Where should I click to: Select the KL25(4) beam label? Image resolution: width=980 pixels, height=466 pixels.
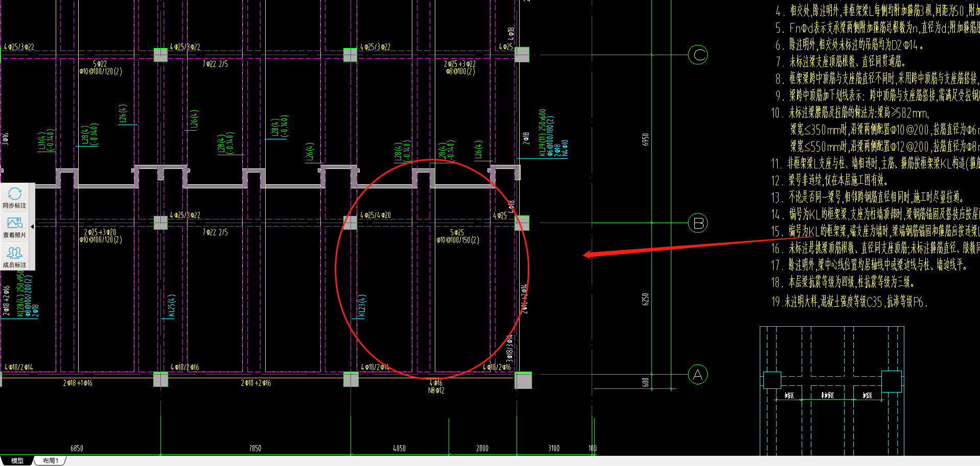pos(171,306)
